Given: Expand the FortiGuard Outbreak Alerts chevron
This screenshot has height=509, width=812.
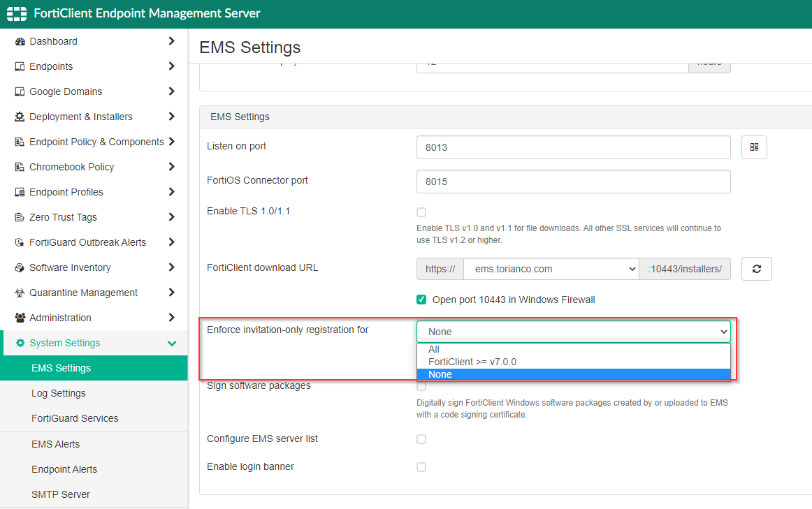Looking at the screenshot, I should pos(171,242).
